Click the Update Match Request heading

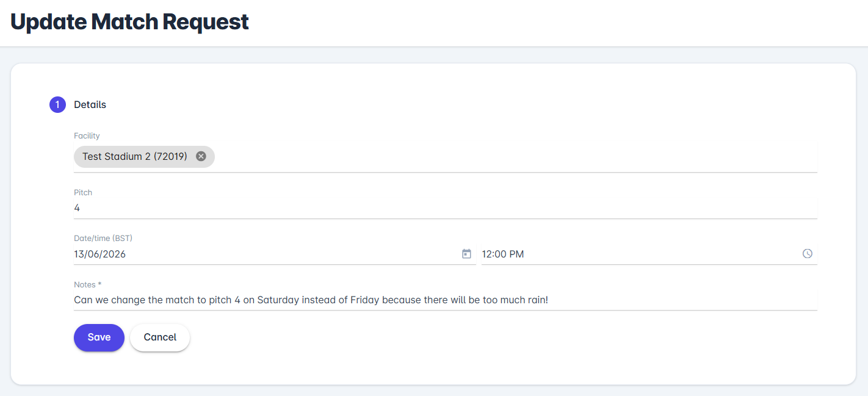[x=130, y=22]
